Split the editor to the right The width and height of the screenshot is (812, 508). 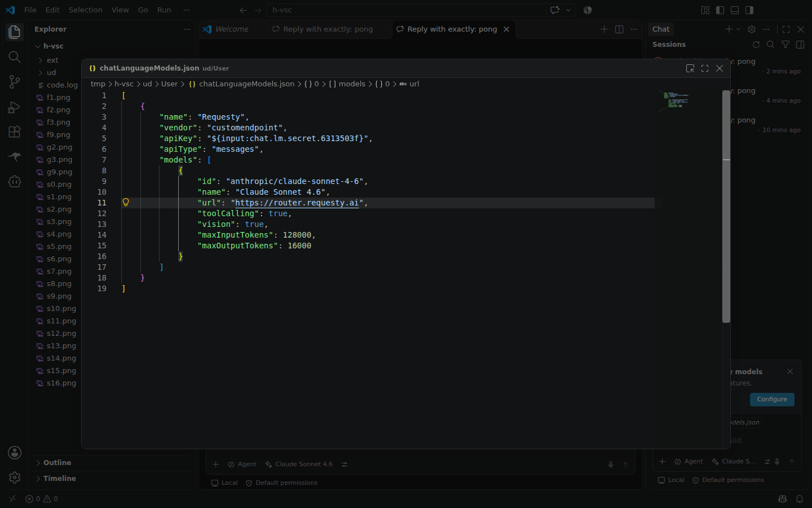pyautogui.click(x=619, y=29)
